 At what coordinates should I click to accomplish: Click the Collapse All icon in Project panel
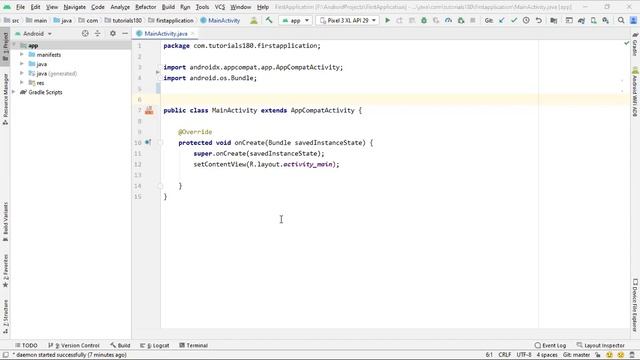coord(98,33)
